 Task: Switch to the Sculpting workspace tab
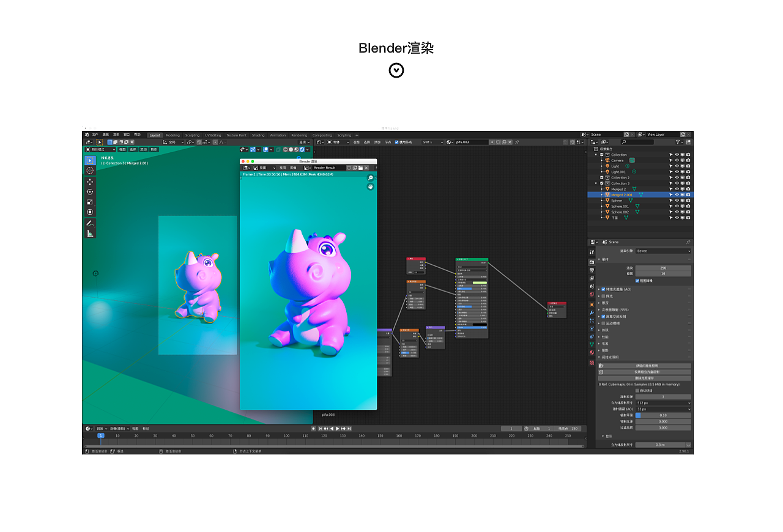click(193, 135)
